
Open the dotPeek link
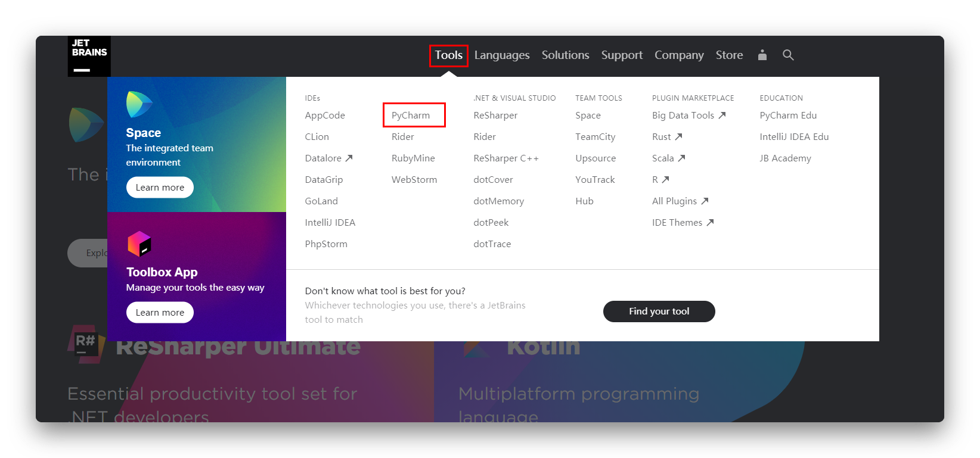pyautogui.click(x=491, y=222)
